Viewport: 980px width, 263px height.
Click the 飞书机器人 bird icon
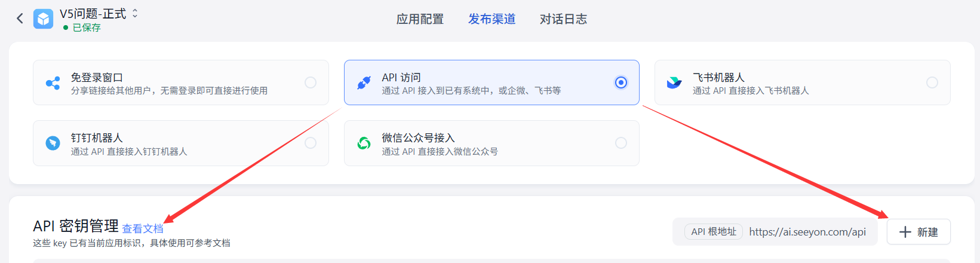[x=674, y=83]
